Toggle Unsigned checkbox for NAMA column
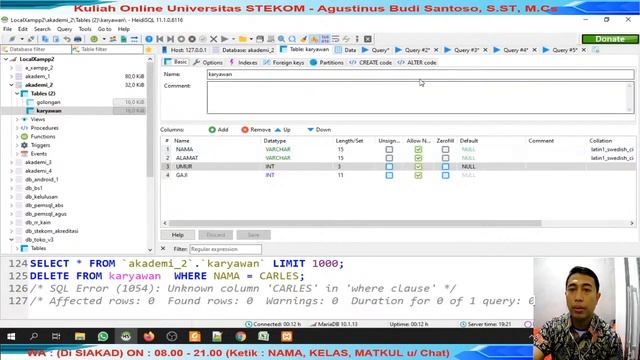Image resolution: width=640 pixels, height=360 pixels. (x=389, y=149)
